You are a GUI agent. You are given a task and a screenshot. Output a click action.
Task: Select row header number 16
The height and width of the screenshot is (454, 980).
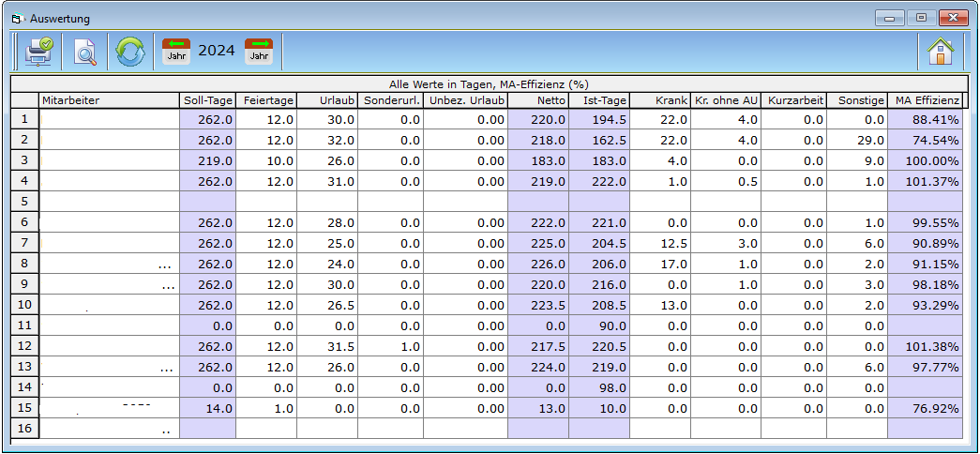pos(25,429)
